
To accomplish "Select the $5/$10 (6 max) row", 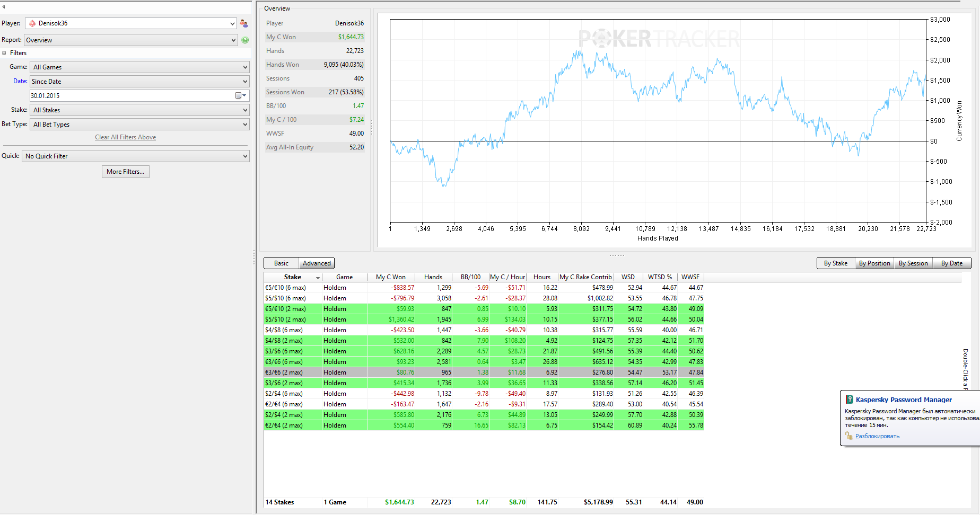I will (484, 298).
